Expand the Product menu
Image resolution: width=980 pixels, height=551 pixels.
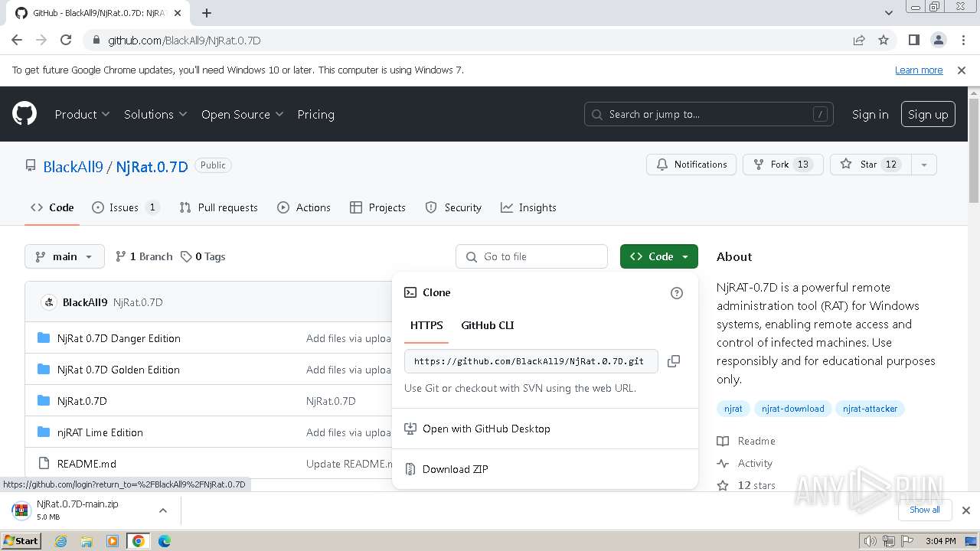[x=83, y=114]
